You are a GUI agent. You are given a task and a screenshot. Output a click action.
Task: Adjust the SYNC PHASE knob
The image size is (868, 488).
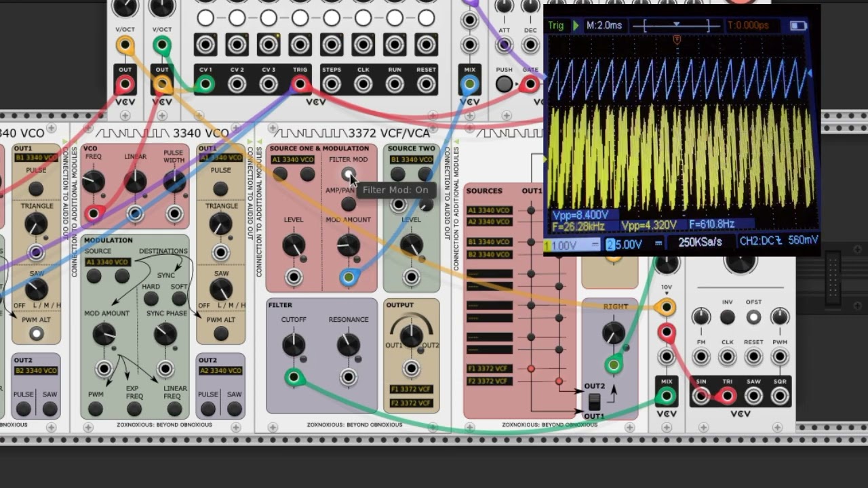165,333
